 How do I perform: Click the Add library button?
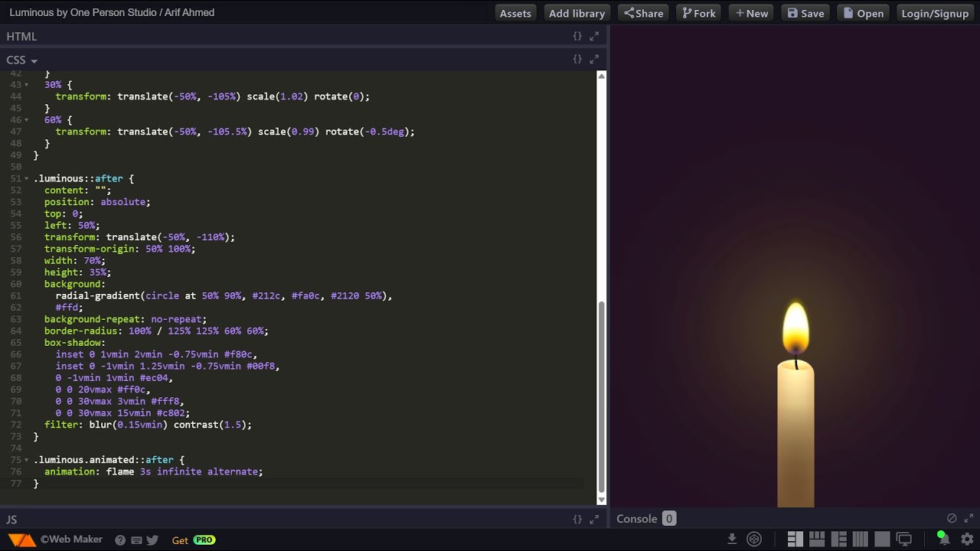[577, 13]
